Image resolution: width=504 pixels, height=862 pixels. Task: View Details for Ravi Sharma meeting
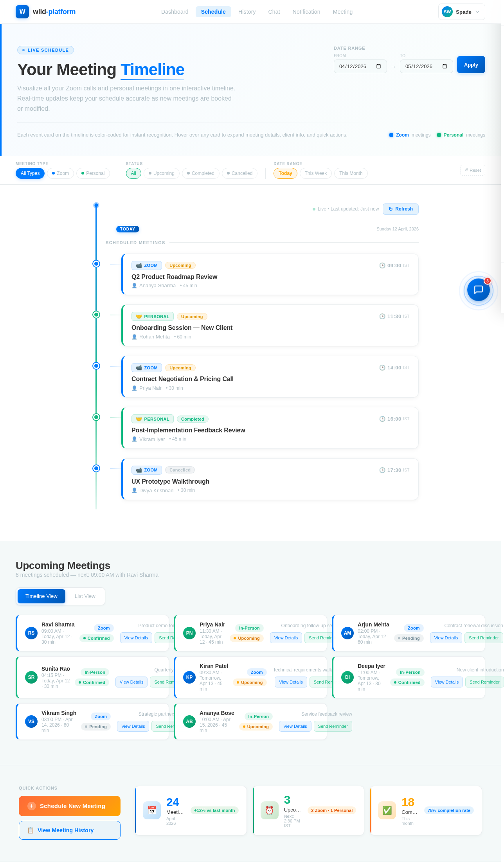[136, 638]
